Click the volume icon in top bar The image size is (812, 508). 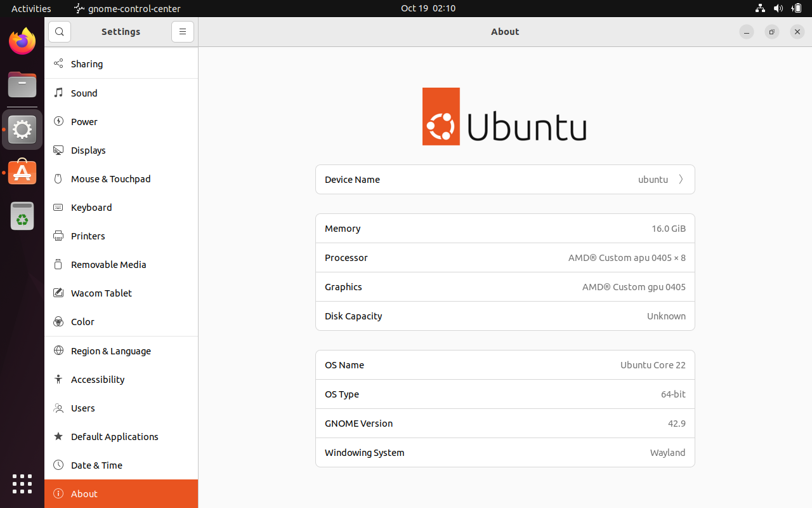point(778,8)
